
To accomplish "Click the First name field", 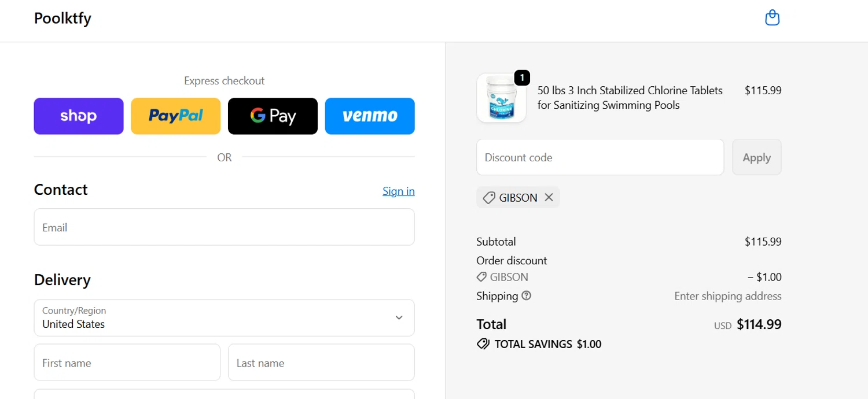I will pyautogui.click(x=127, y=363).
